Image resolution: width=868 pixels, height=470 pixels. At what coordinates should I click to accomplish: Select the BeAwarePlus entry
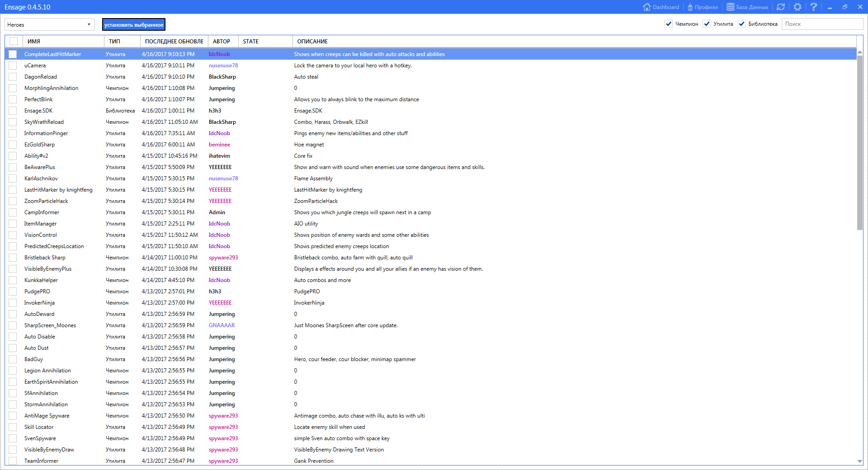(39, 167)
